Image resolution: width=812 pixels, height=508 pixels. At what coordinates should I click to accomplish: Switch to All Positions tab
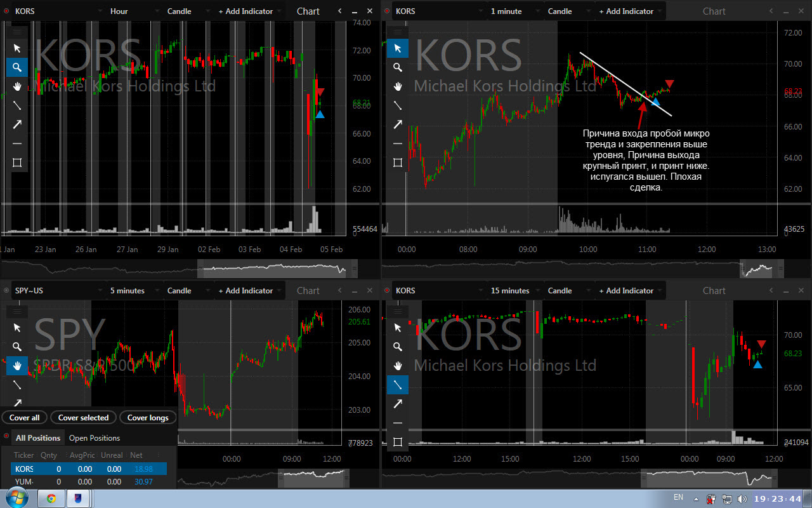point(38,438)
